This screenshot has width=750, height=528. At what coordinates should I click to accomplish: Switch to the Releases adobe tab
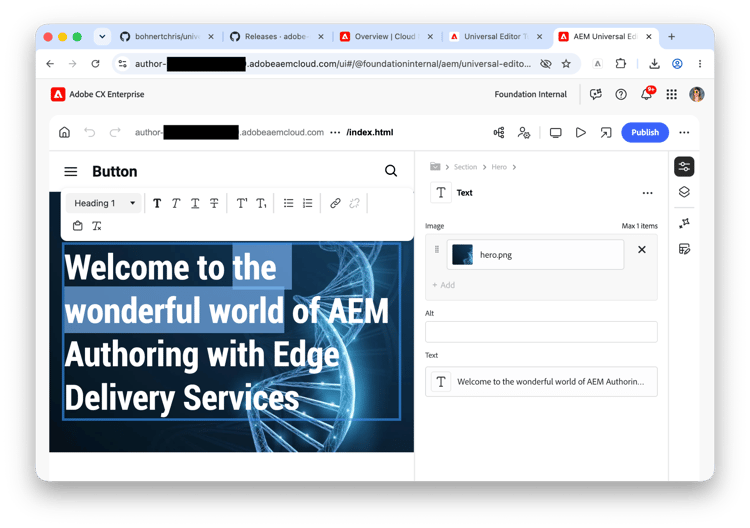[276, 36]
